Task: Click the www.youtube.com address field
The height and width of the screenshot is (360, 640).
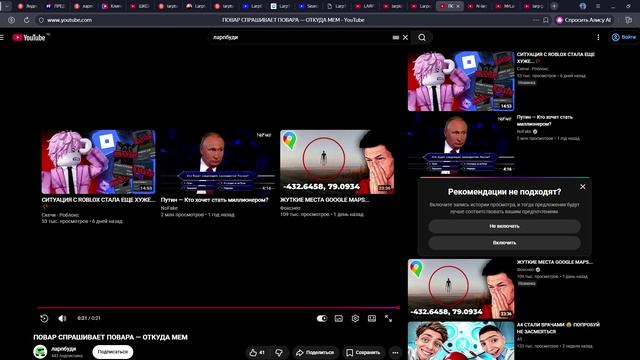Action: (x=69, y=20)
